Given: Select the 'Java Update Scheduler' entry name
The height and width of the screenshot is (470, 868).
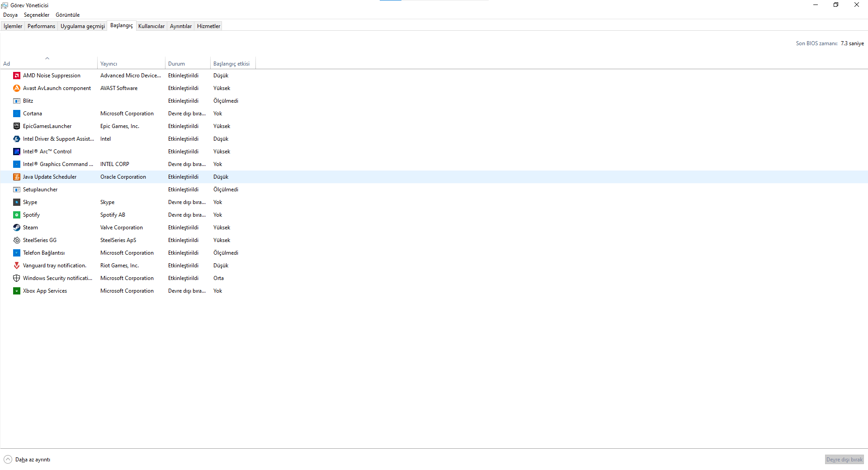Looking at the screenshot, I should tap(50, 177).
